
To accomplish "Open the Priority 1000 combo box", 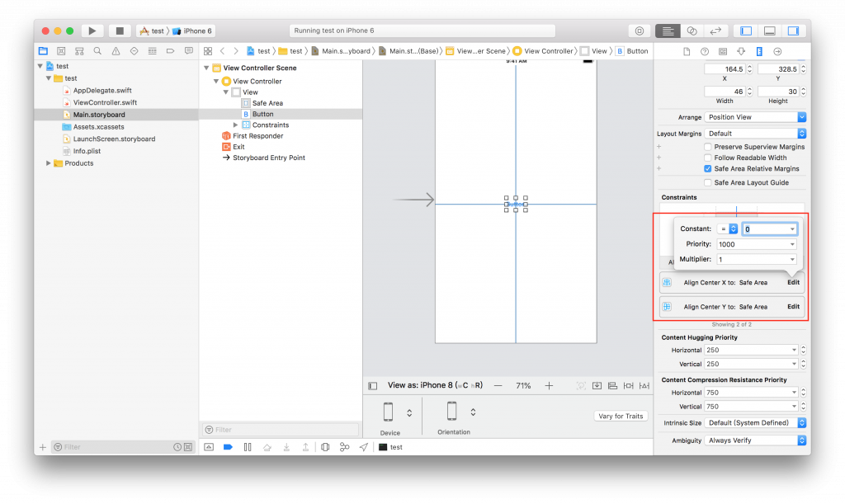I will click(x=757, y=244).
